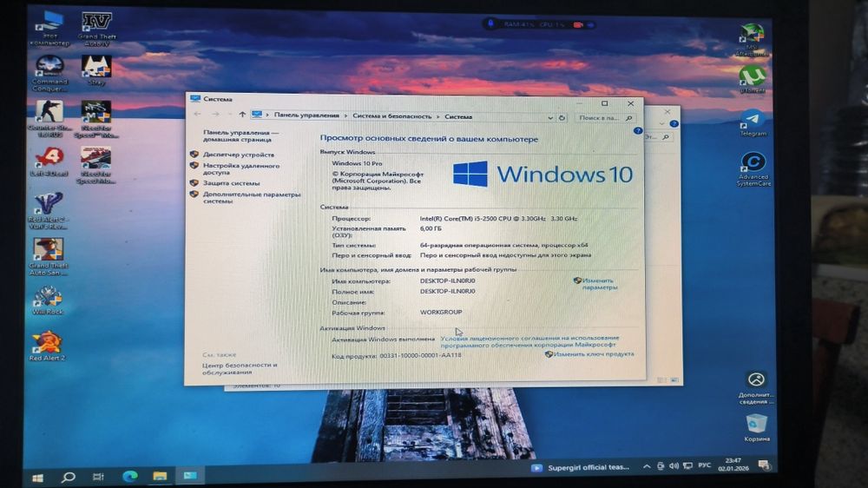Select the Этот компьютер desktop icon

(49, 29)
